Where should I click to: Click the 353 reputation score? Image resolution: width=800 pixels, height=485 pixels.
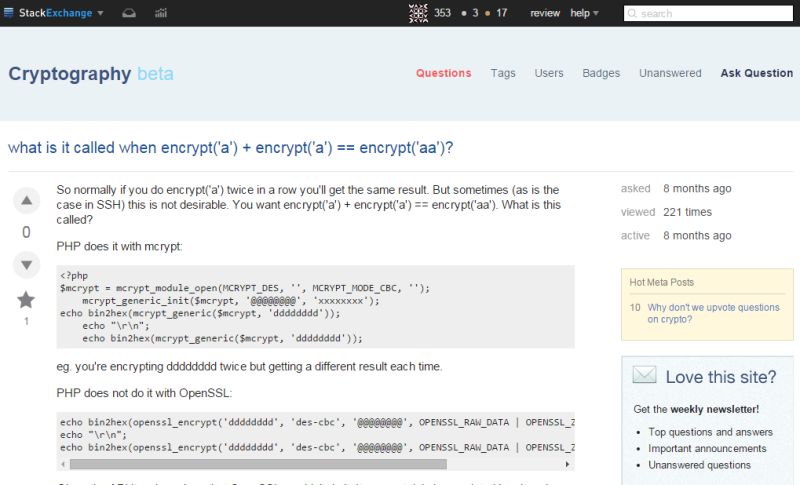pyautogui.click(x=442, y=13)
